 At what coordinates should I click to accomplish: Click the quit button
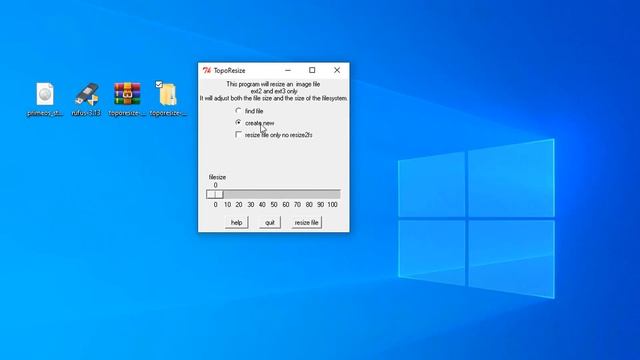270,222
